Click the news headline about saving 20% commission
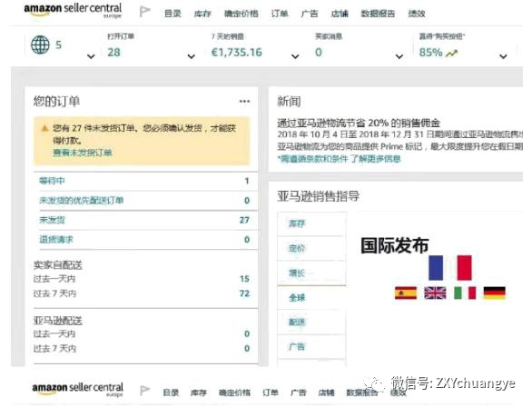 (x=359, y=123)
